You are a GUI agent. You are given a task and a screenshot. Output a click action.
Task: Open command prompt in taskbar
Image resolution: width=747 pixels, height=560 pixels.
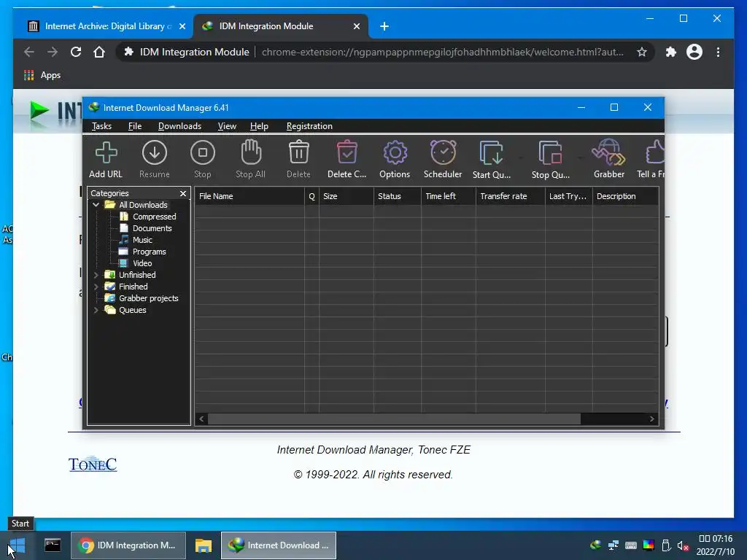(53, 545)
